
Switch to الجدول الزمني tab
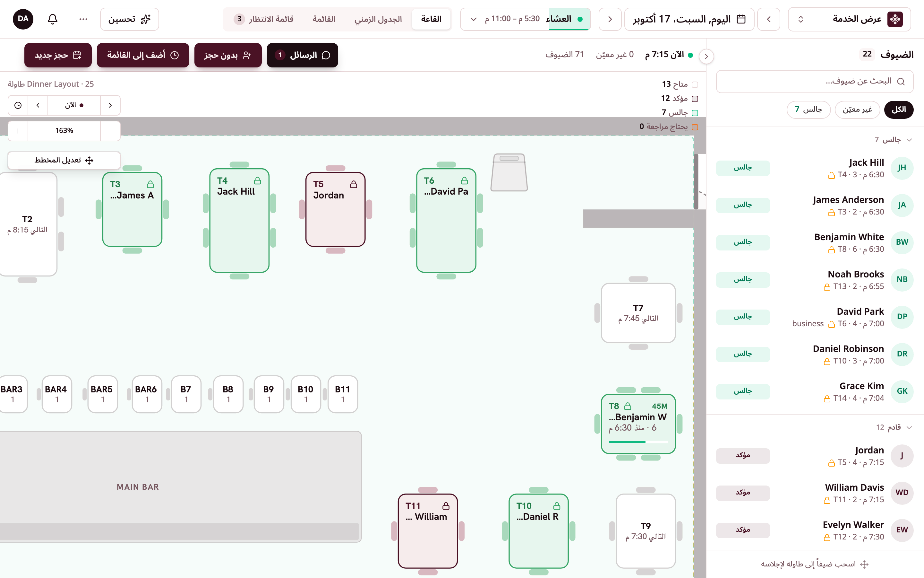tap(378, 19)
